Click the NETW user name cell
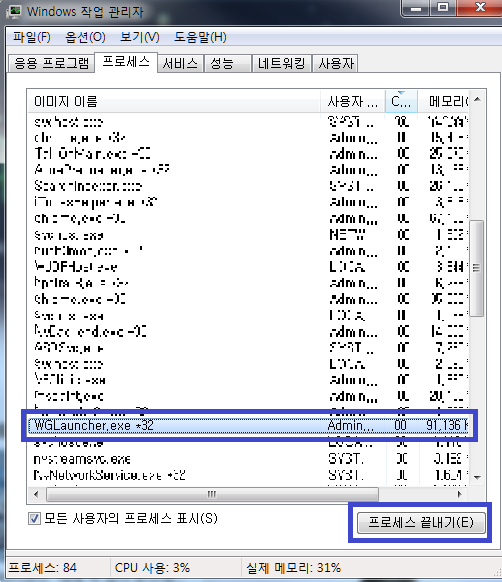This screenshot has height=582, width=502. [x=348, y=235]
